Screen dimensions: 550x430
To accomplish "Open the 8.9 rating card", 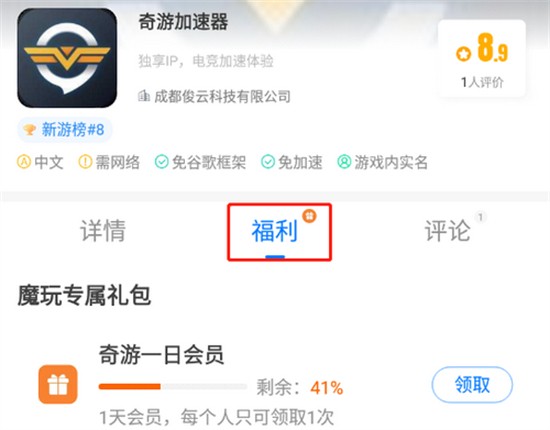I will (482, 58).
